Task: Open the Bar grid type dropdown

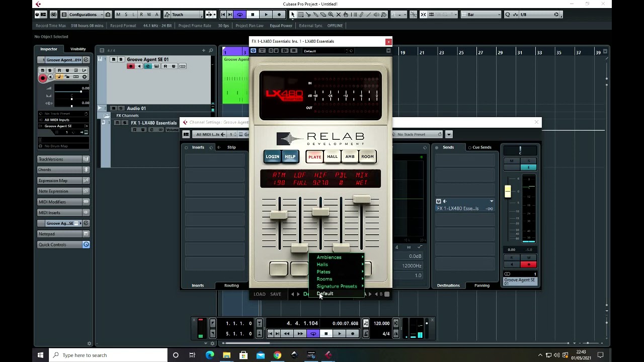Action: click(x=480, y=15)
